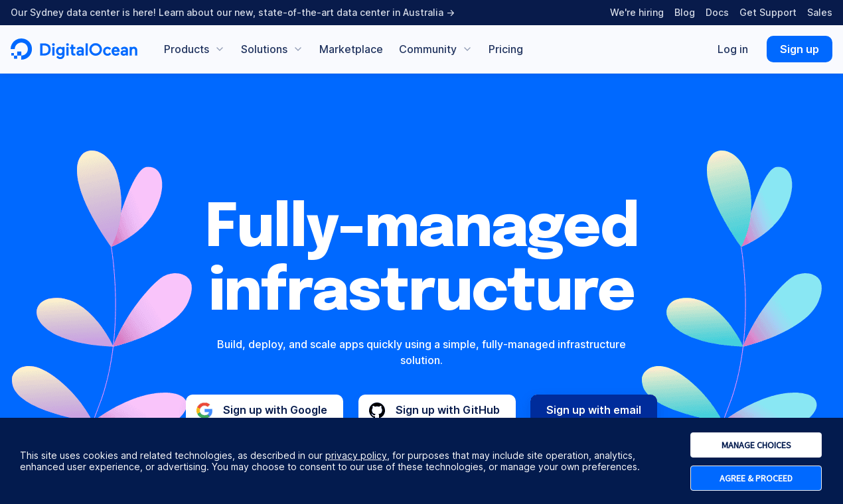
Task: Open the Docs
Action: [717, 13]
